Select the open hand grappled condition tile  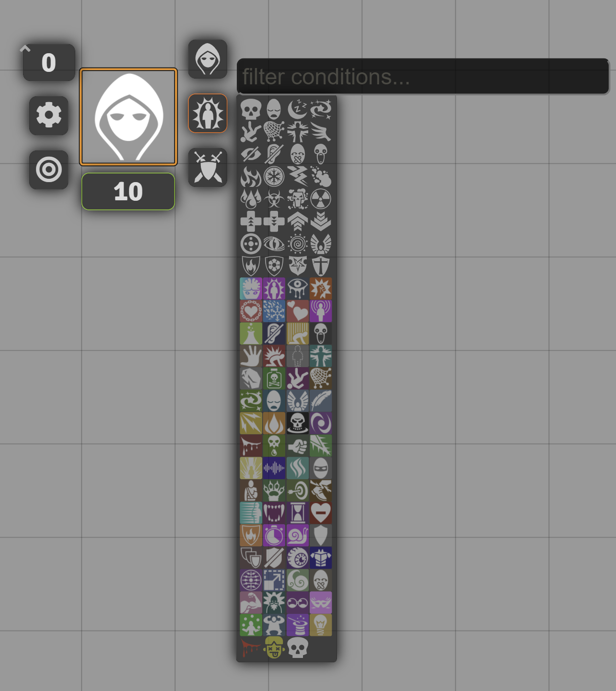coord(251,356)
